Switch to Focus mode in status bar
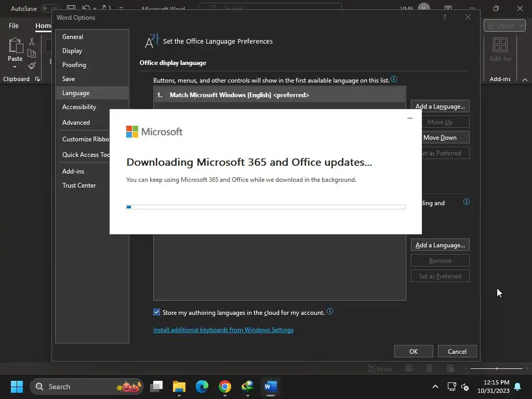 coord(380,368)
